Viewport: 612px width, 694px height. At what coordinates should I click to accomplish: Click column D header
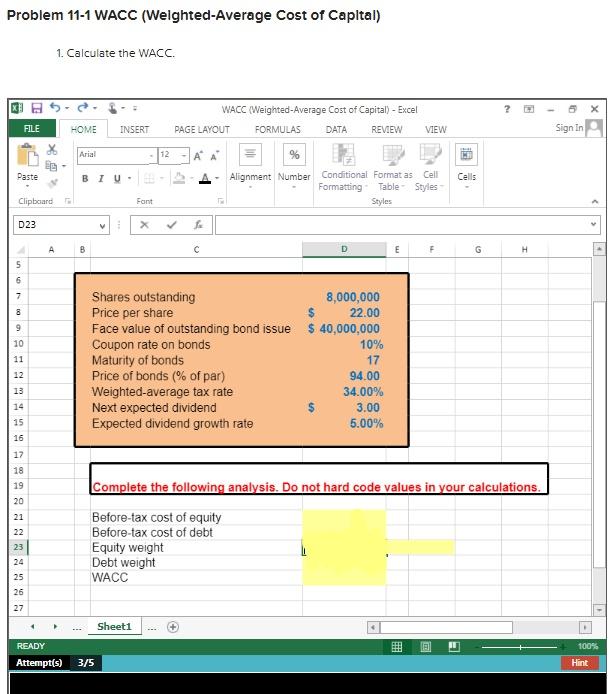click(344, 249)
